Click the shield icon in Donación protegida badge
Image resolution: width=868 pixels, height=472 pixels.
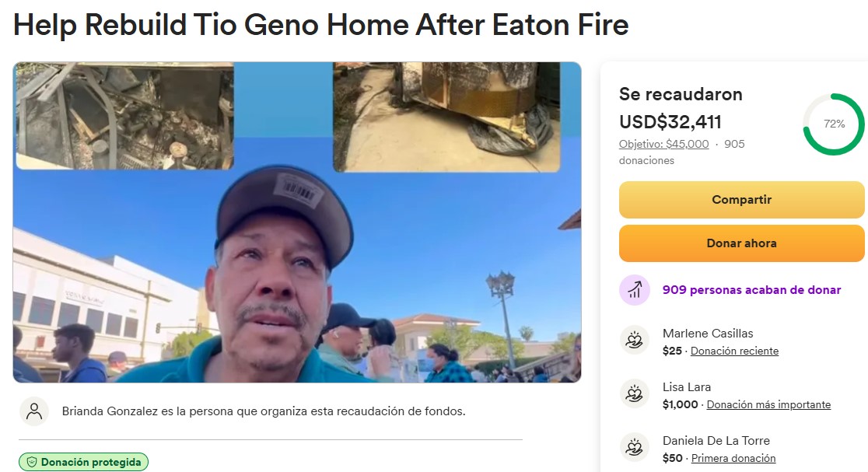coord(32,462)
